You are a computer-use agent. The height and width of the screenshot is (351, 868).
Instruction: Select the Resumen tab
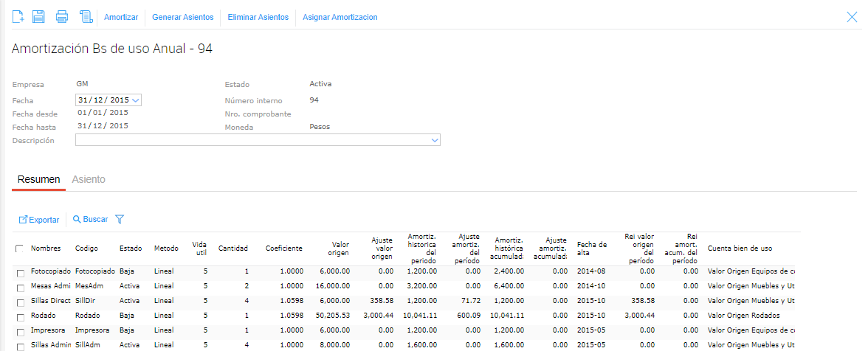[x=38, y=180]
